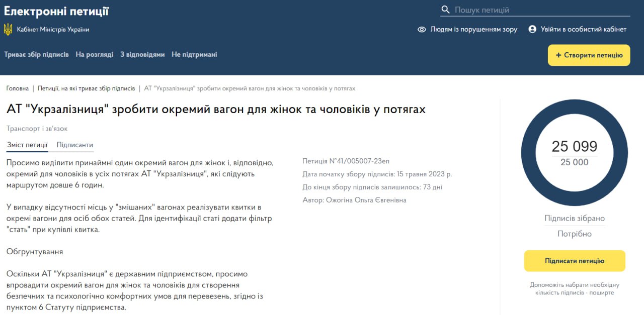Image resolution: width=644 pixels, height=315 pixels.
Task: Open З відповідями petitions list
Action: 142,54
